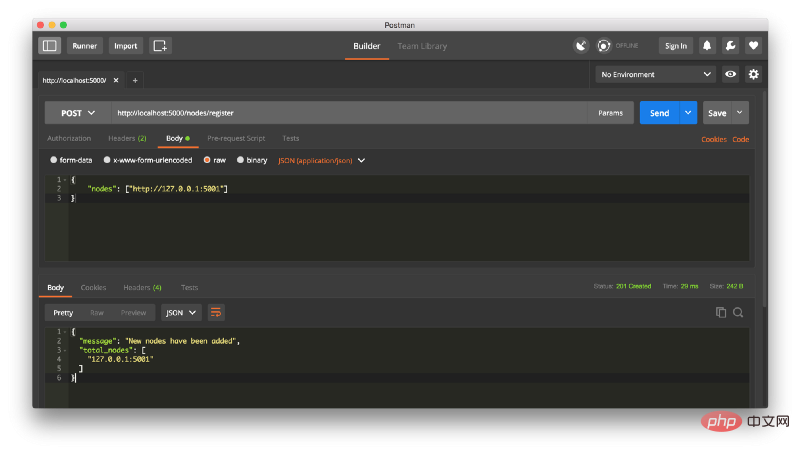Open the Code link
This screenshot has width=800, height=454.
point(741,139)
